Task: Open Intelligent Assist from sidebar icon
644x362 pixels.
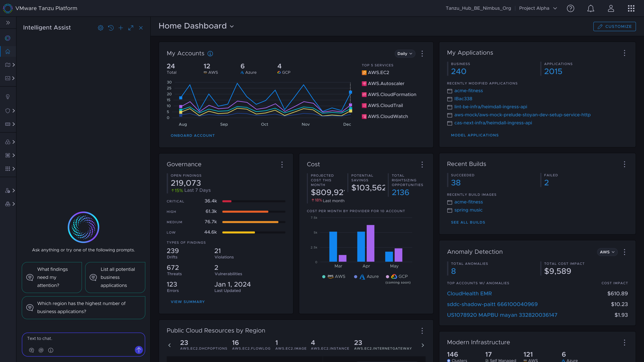Action: pos(8,38)
